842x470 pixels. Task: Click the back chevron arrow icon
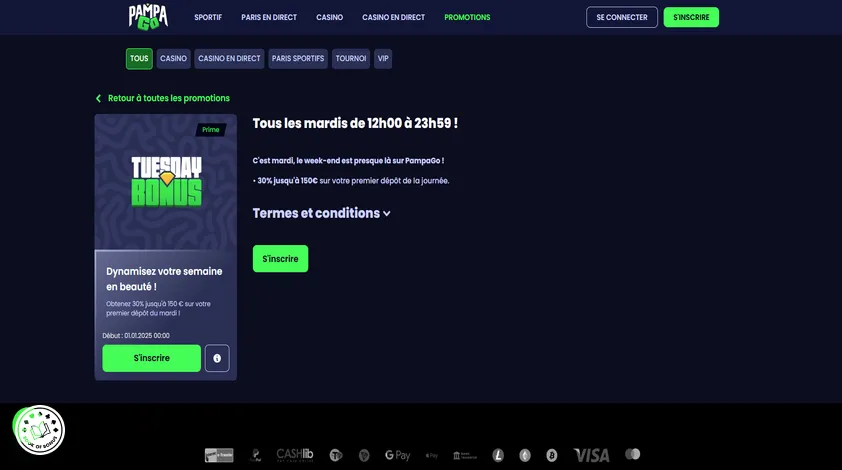click(98, 98)
